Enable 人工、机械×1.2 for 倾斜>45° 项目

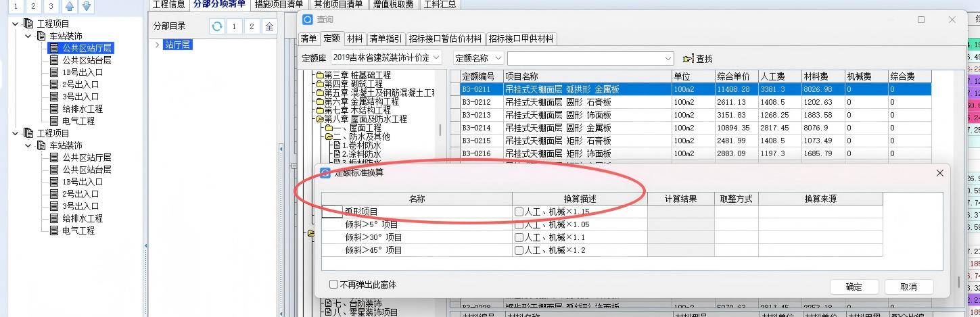coord(519,251)
